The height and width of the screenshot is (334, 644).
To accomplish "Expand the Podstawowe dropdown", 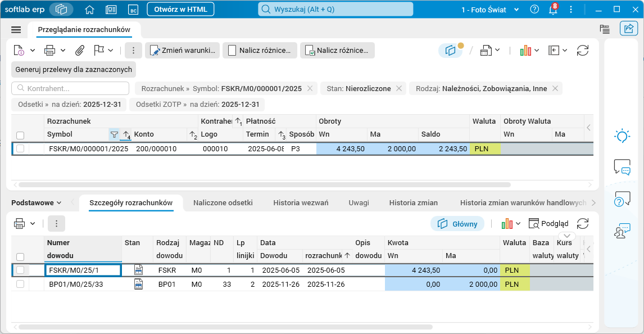I will point(36,202).
